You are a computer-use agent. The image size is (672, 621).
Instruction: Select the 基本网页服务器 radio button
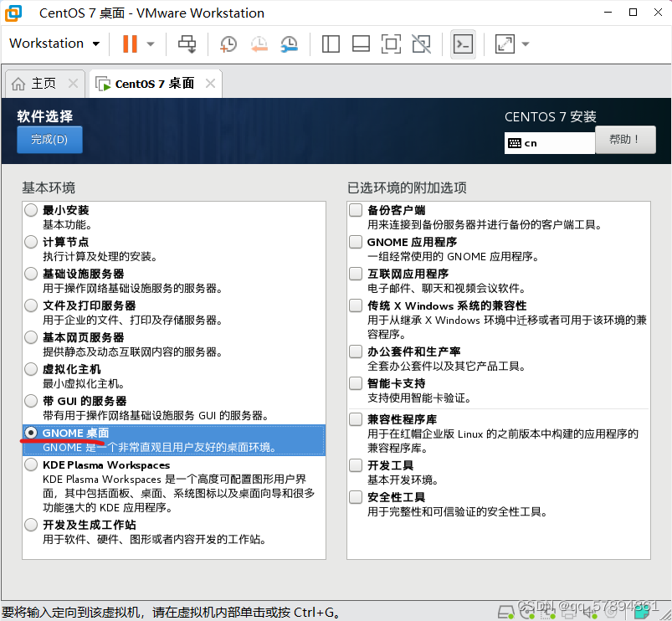click(x=31, y=337)
